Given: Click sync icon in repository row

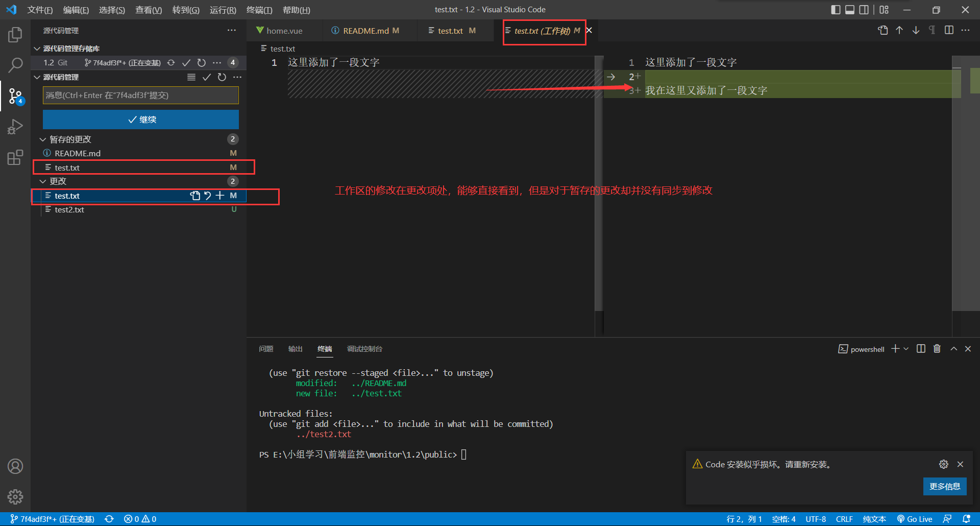Looking at the screenshot, I should point(171,63).
